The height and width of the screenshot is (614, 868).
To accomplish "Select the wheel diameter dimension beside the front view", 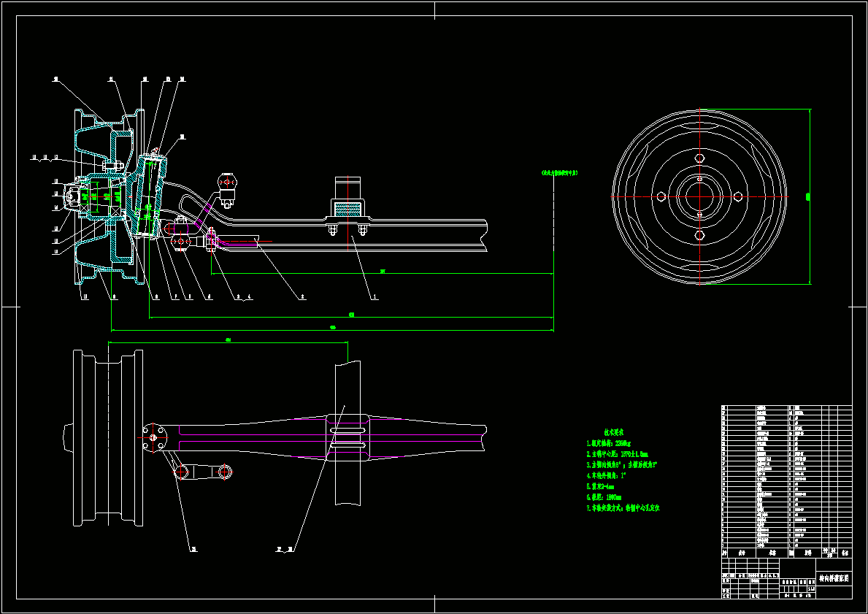I will [808, 196].
